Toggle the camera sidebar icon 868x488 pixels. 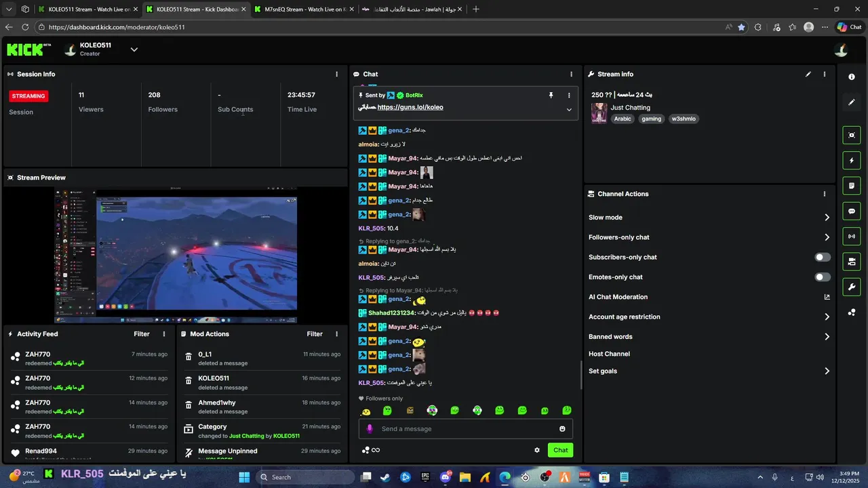852,262
